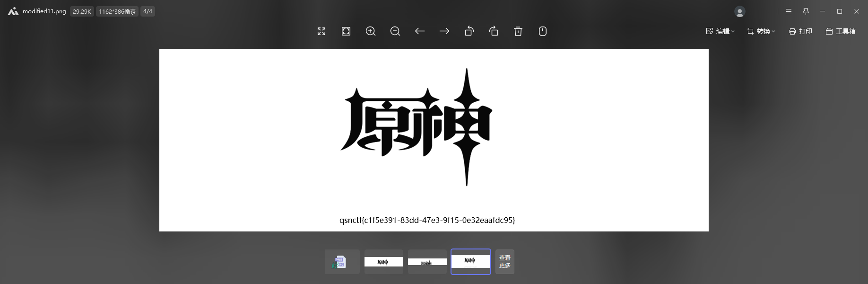This screenshot has height=284, width=868.
Task: Select the second thumbnail in filmstrip
Action: point(384,262)
